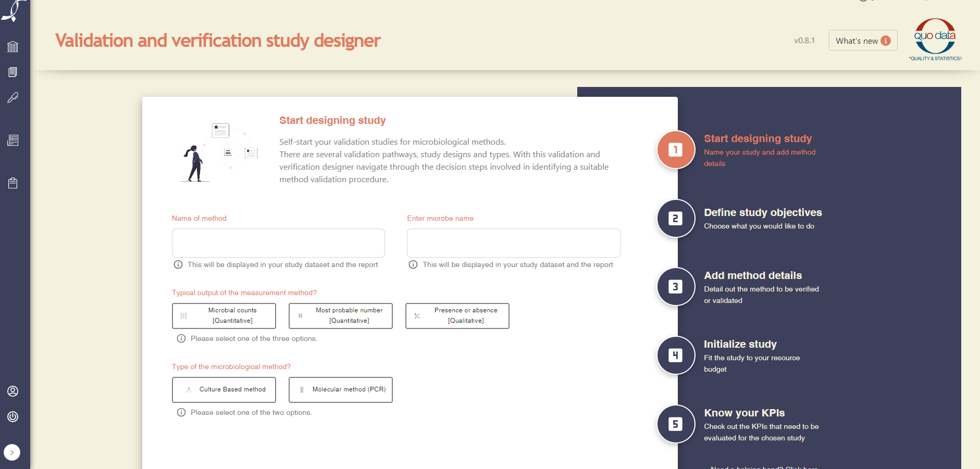Open the user account icon in the sidebar
The image size is (980, 469).
pos(13,391)
